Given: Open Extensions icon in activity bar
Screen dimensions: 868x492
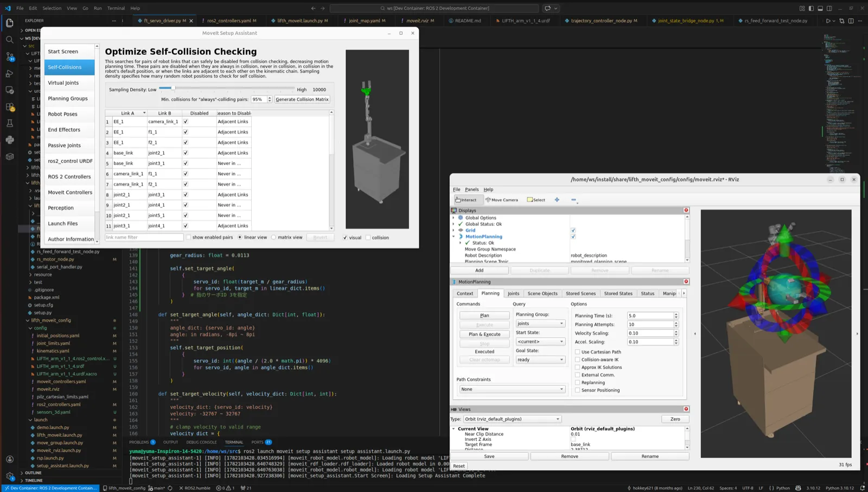Looking at the screenshot, I should 9,107.
